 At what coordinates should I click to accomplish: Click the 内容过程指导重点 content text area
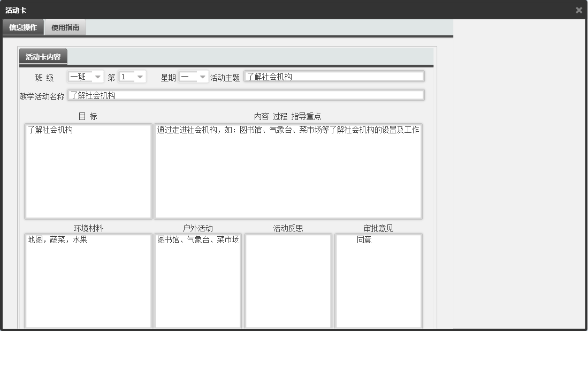(x=288, y=171)
